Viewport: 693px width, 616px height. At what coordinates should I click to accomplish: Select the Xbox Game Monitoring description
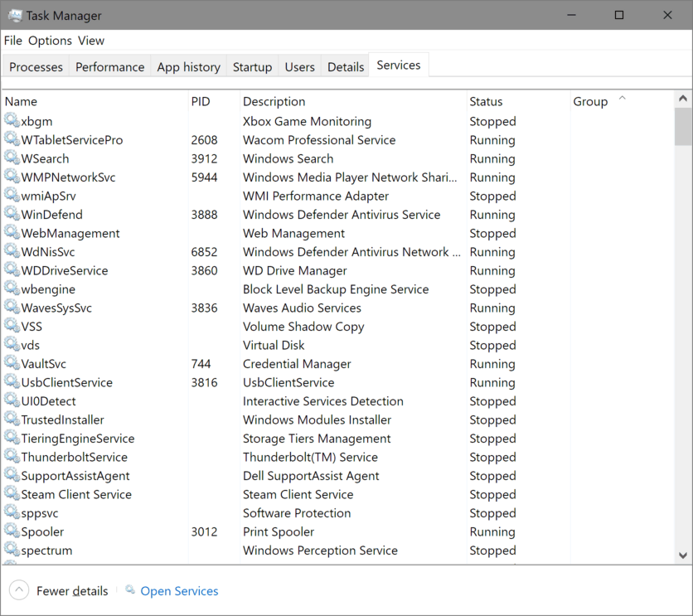click(307, 121)
